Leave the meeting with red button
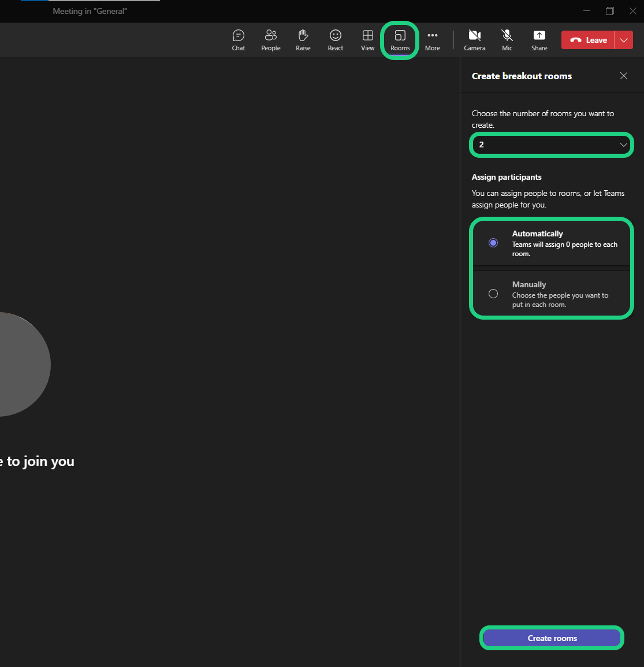The width and height of the screenshot is (644, 667). pyautogui.click(x=588, y=40)
